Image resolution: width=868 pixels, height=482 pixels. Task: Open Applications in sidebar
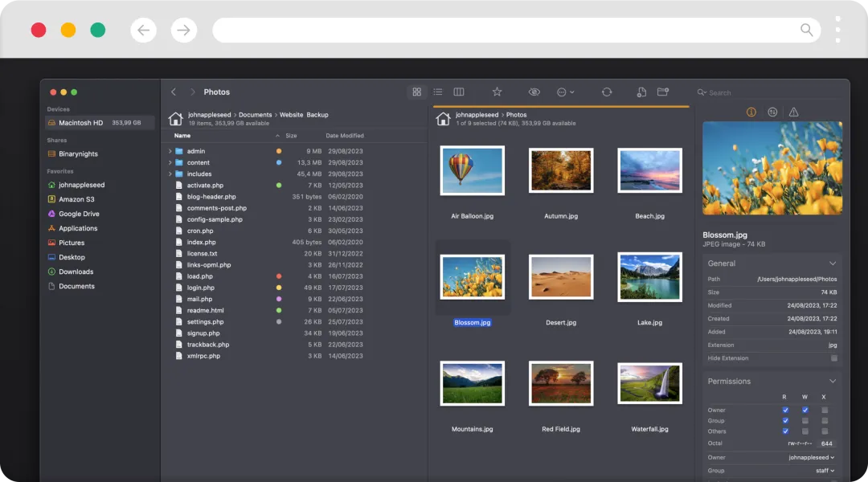pyautogui.click(x=77, y=228)
